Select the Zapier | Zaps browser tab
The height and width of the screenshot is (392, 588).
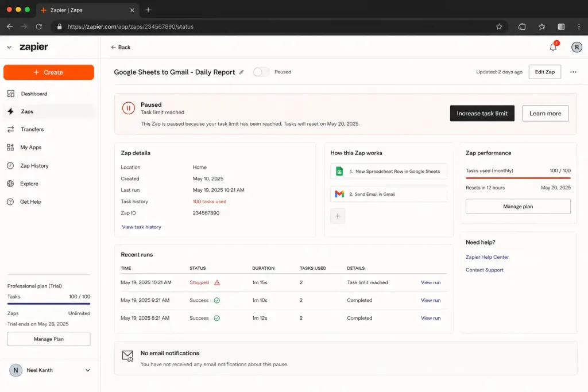pyautogui.click(x=88, y=10)
